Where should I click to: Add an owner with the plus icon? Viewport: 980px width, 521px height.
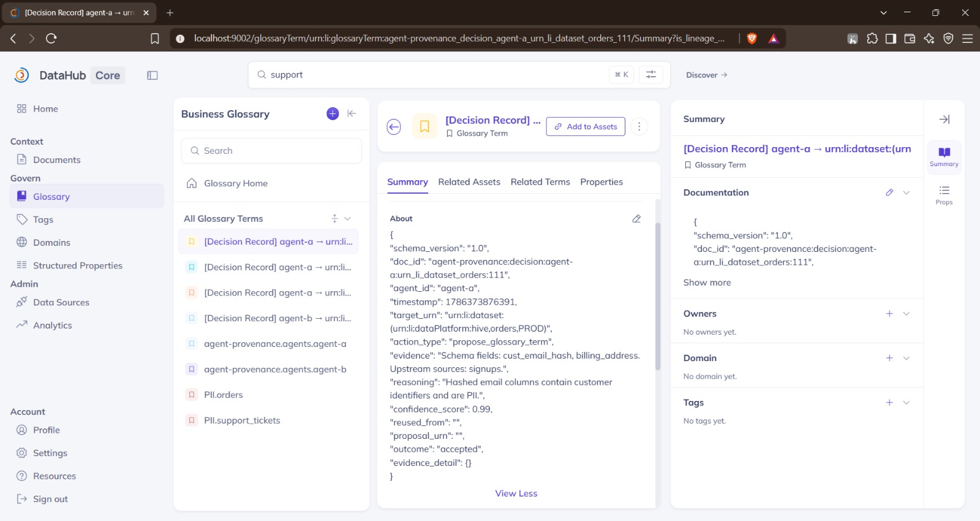point(889,314)
